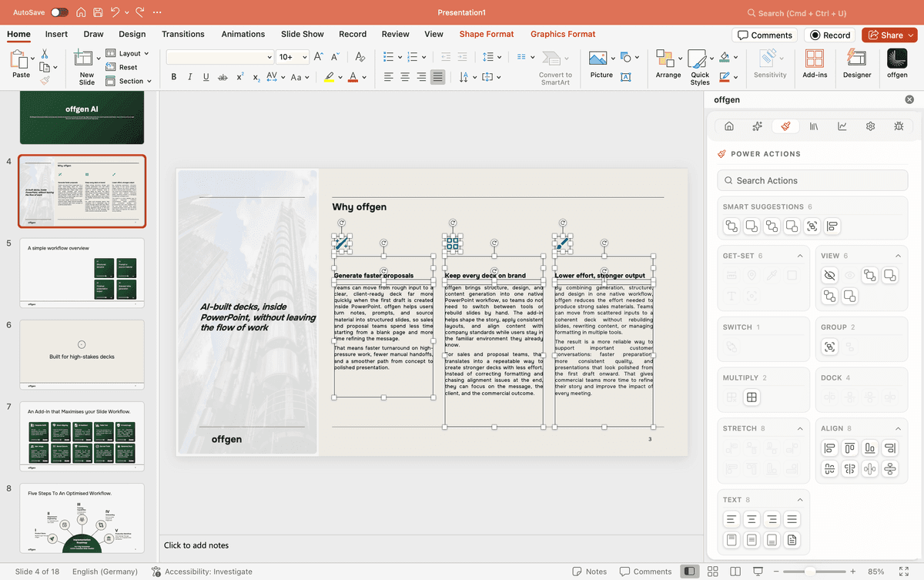Click the Share button

890,35
